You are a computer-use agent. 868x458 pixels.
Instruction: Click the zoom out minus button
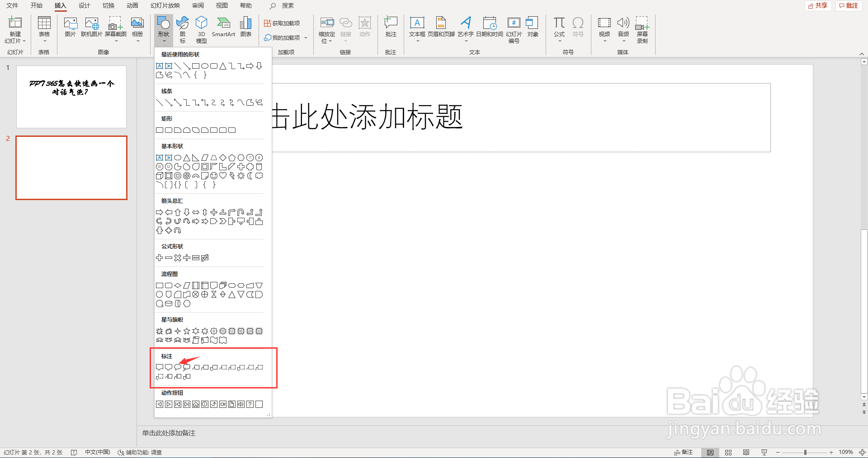click(x=778, y=452)
